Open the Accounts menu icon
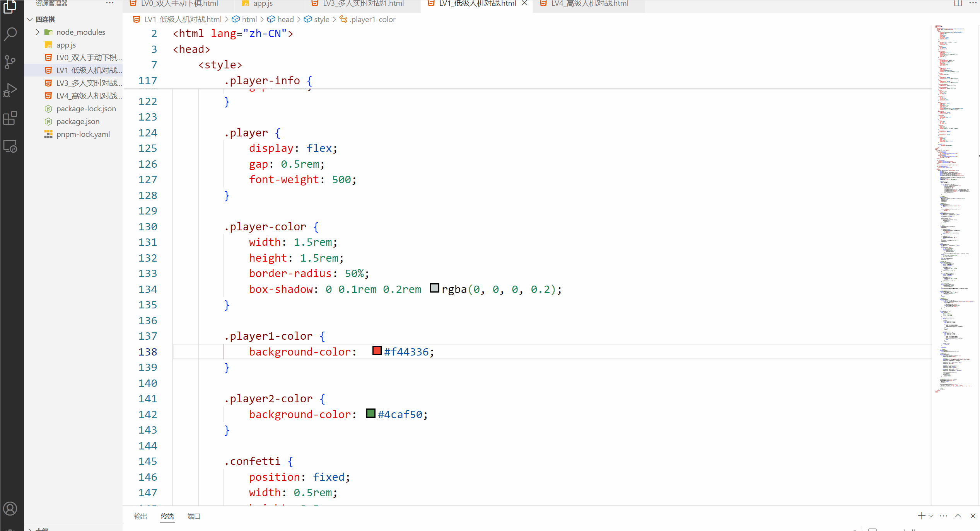The height and width of the screenshot is (531, 980). (10, 509)
